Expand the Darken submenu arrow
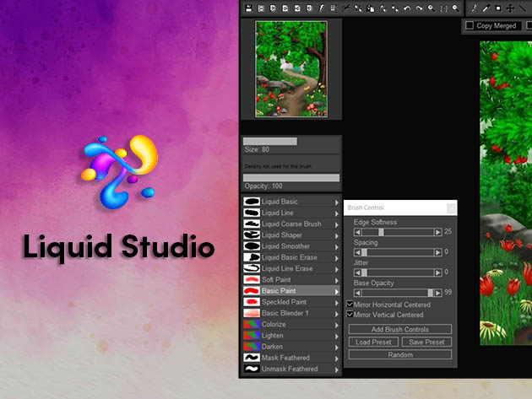Viewport: 532px width, 399px height. click(337, 348)
